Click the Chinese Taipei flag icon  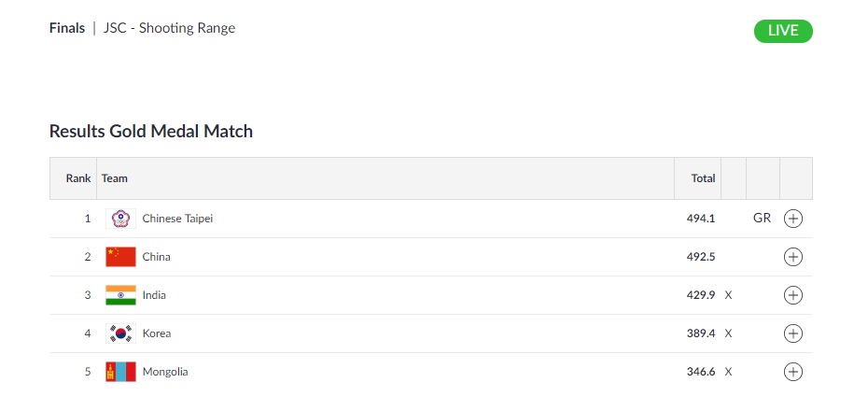point(120,219)
